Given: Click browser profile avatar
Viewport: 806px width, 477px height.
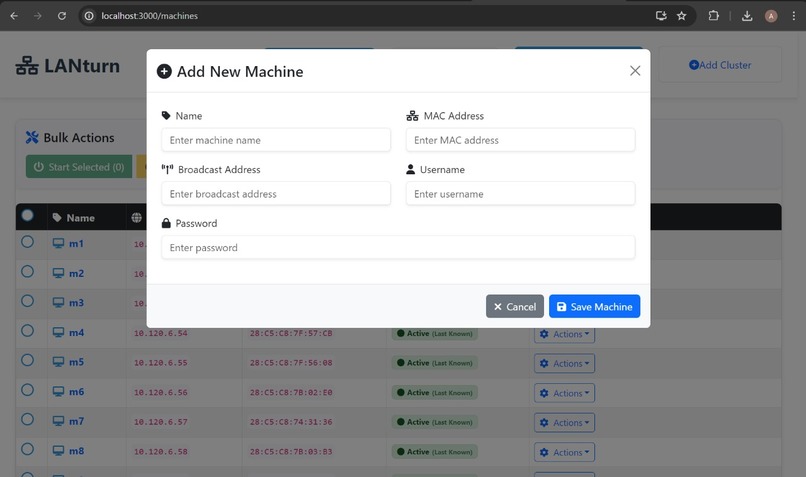Looking at the screenshot, I should pos(771,16).
